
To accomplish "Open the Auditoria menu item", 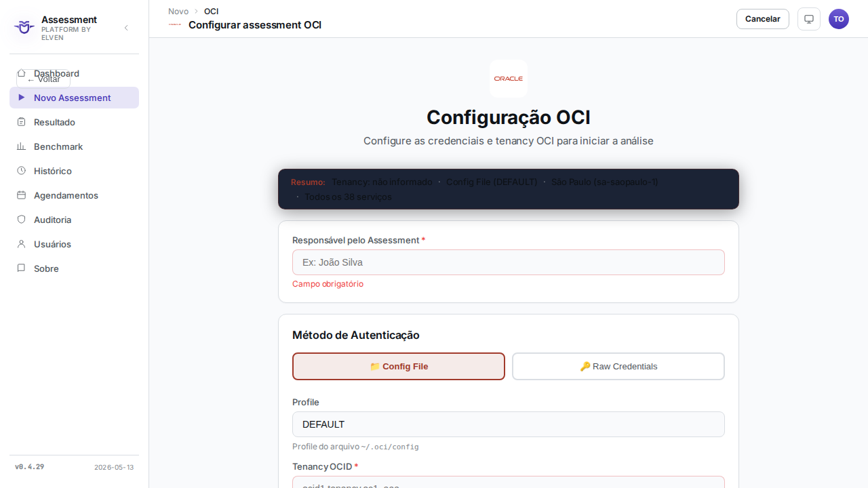I will click(x=74, y=220).
